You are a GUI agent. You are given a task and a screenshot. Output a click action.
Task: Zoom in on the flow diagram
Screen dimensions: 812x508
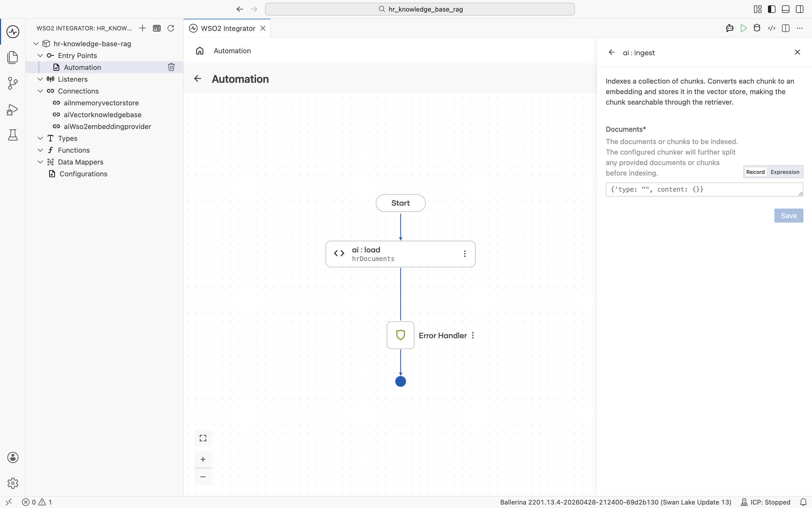[203, 459]
